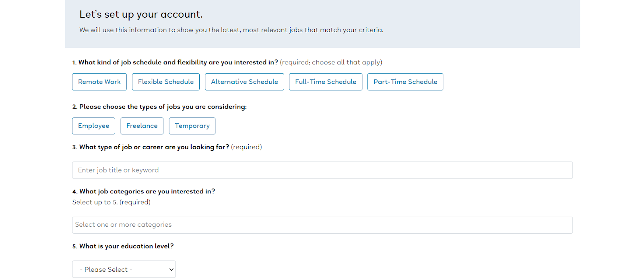Screen dimensions: 644x279
Task: Select Flexible Schedule option
Action: tap(166, 82)
